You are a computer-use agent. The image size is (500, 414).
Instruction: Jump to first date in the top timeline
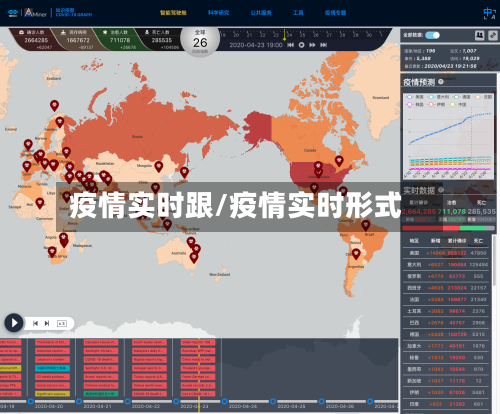290,45
